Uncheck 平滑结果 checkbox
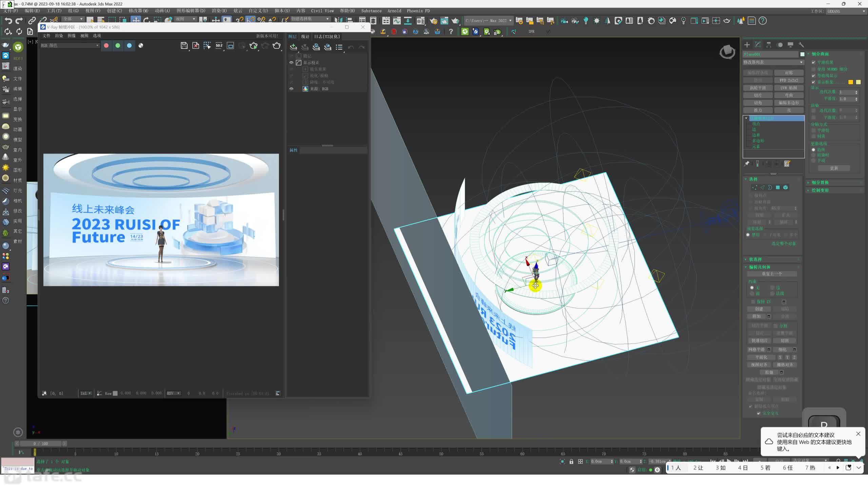The height and width of the screenshot is (488, 868). point(813,62)
